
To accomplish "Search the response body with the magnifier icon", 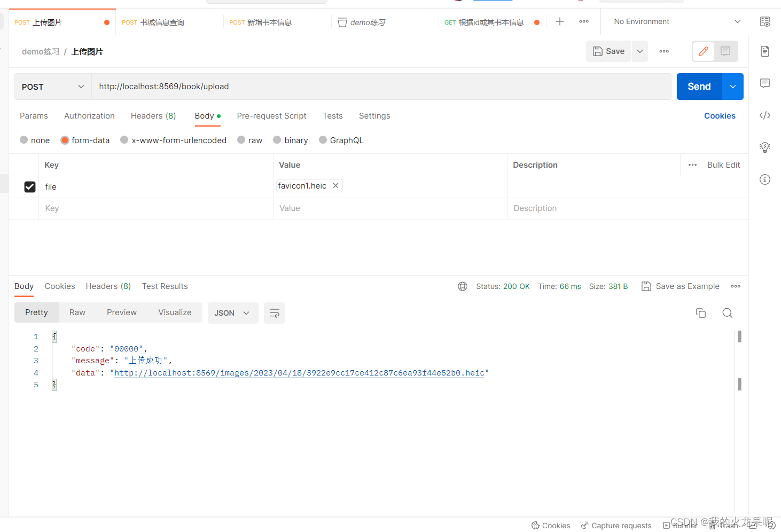I will [727, 313].
